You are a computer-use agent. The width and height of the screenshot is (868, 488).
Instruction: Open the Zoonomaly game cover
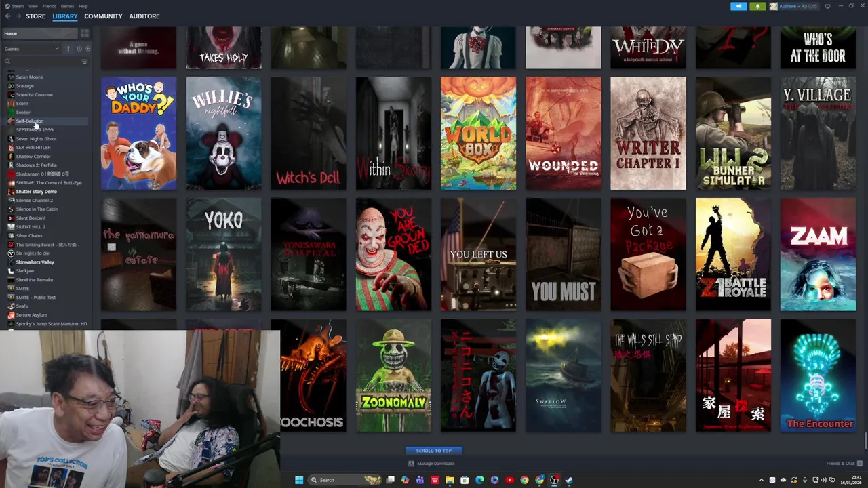click(393, 375)
